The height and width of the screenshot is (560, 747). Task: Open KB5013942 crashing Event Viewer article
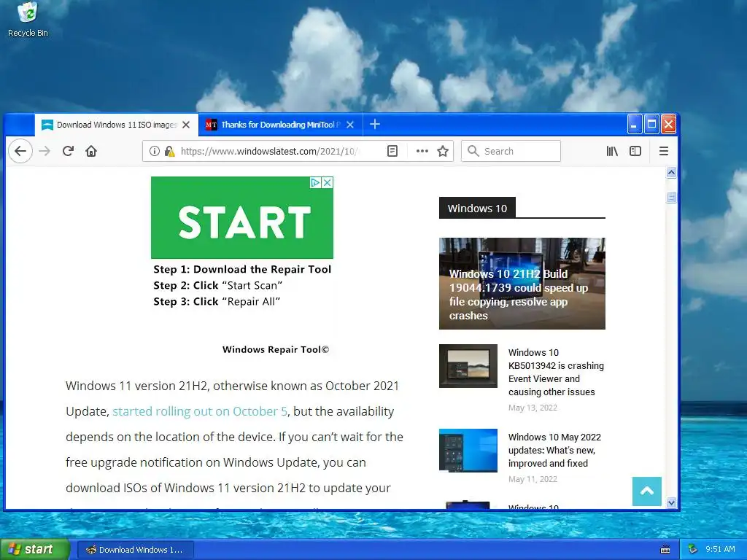pos(556,372)
